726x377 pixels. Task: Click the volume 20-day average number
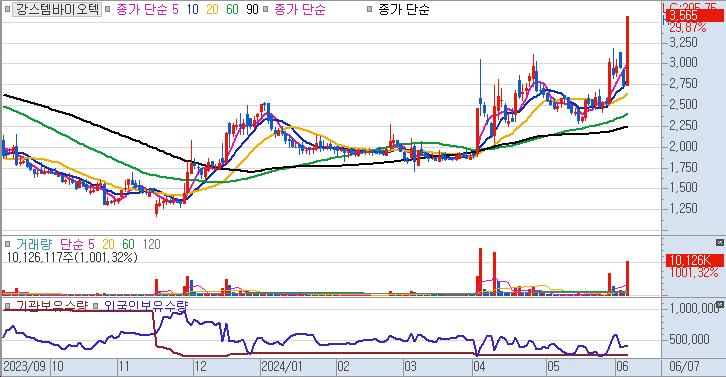click(108, 244)
